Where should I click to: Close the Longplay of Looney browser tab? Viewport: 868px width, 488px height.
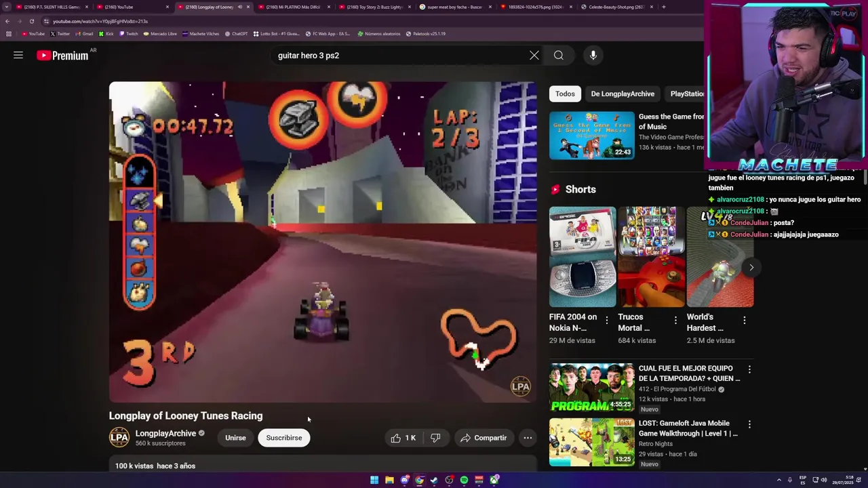[248, 7]
